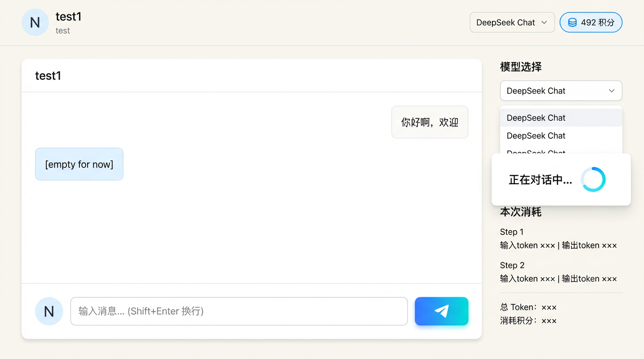
Task: Click the coin stack icon beside 492
Action: [x=572, y=22]
